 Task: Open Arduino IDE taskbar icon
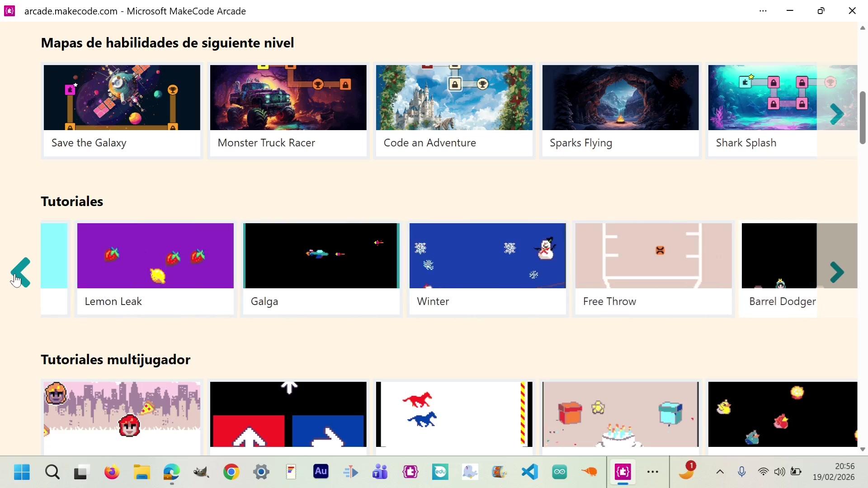559,472
